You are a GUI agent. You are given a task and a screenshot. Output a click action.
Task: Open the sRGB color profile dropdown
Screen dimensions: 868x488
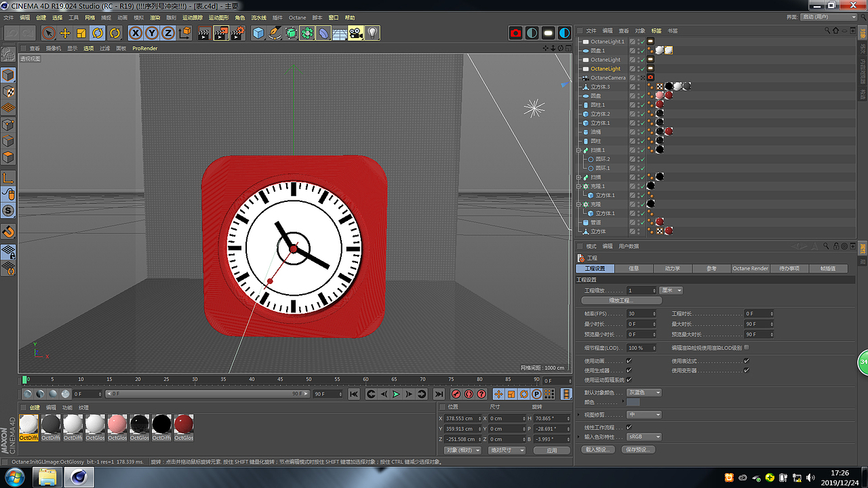pos(644,437)
